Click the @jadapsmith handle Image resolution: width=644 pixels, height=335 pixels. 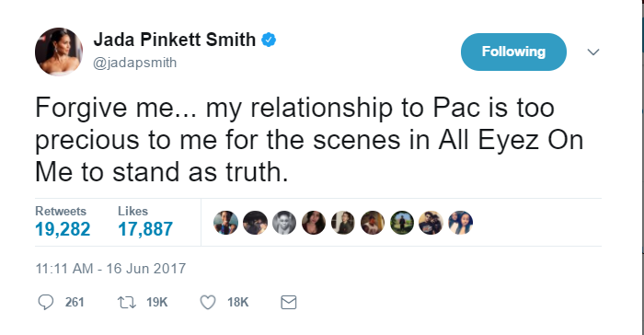pos(134,63)
